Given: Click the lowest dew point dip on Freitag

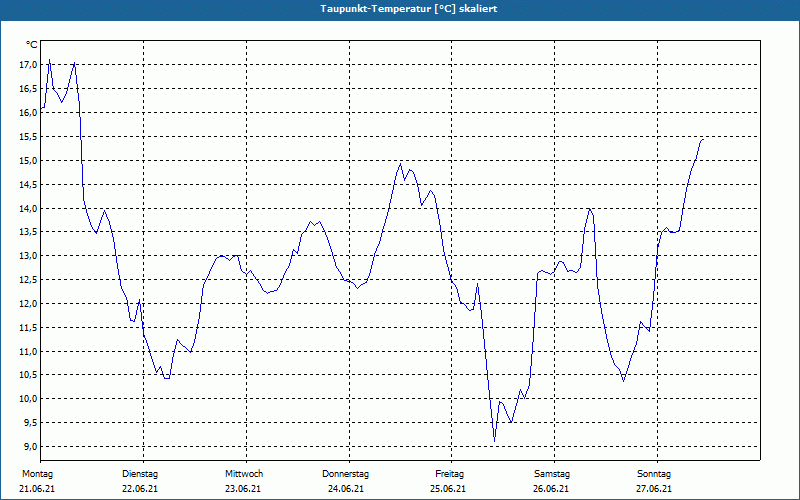Looking at the screenshot, I should click(x=494, y=441).
